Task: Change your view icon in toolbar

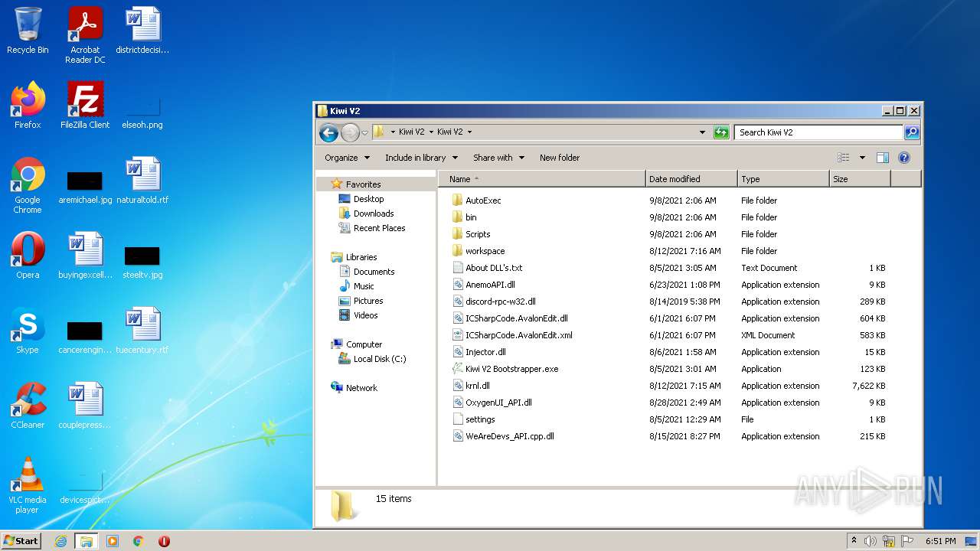Action: [x=844, y=158]
